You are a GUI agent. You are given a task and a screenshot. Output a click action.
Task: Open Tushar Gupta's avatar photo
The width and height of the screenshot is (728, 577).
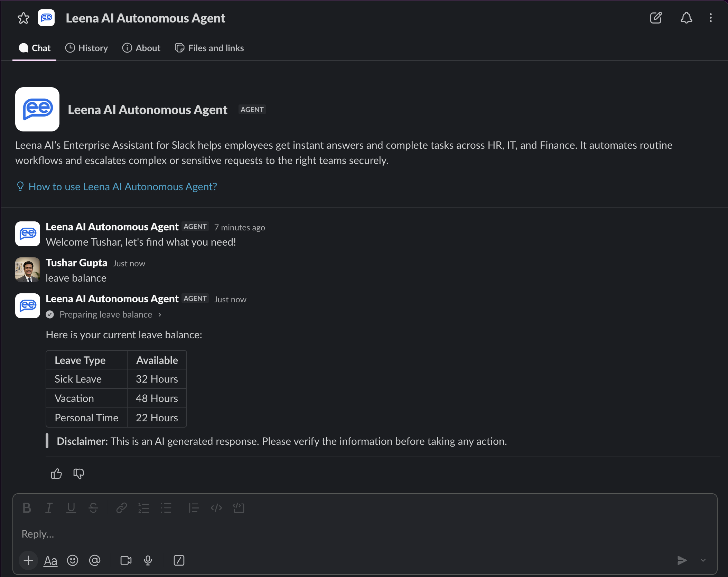(28, 270)
